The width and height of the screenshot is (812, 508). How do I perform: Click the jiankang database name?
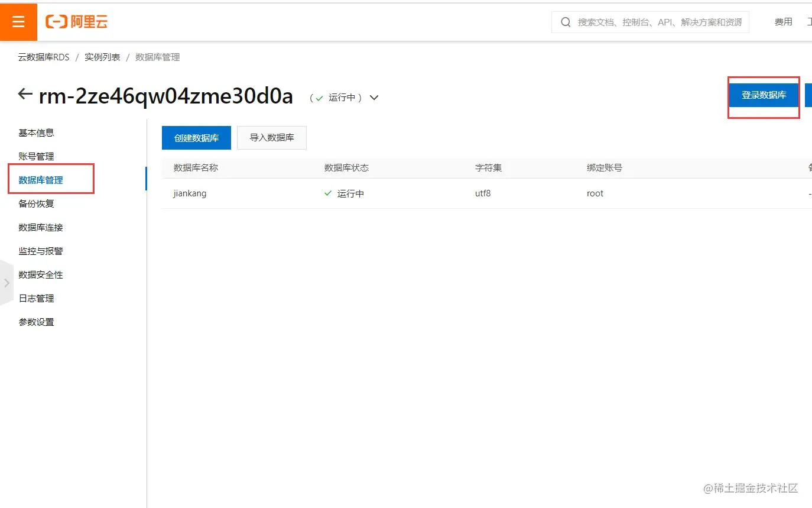[x=190, y=193]
